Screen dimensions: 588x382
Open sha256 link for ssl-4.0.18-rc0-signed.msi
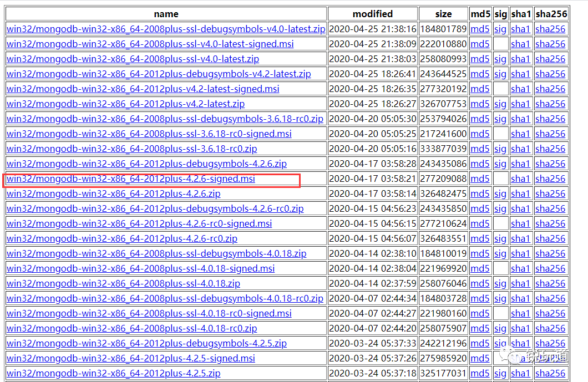pyautogui.click(x=550, y=314)
